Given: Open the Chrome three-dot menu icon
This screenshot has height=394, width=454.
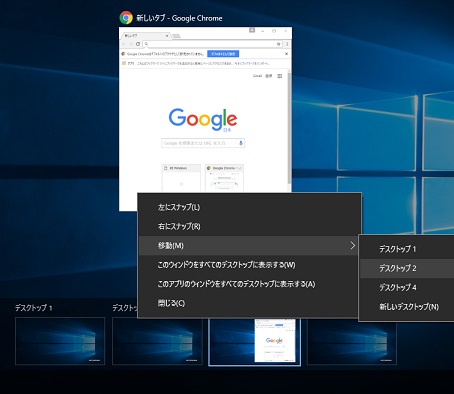Looking at the screenshot, I should coord(287,44).
